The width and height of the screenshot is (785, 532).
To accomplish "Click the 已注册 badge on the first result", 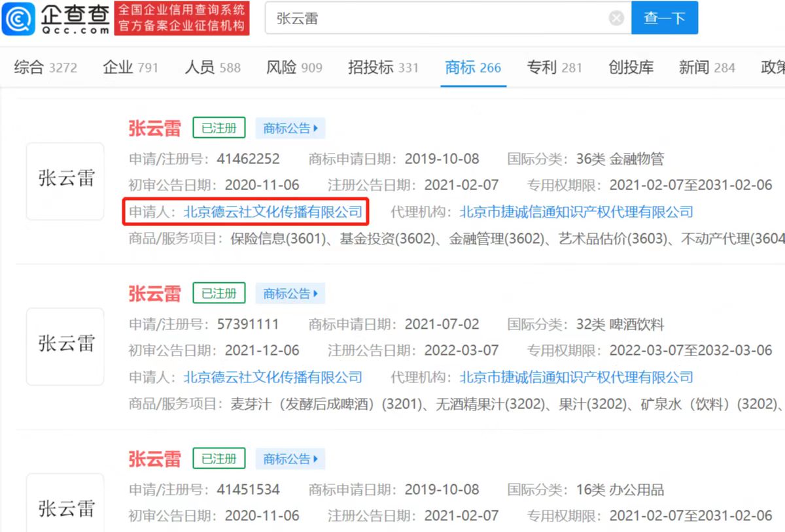I will (x=218, y=128).
